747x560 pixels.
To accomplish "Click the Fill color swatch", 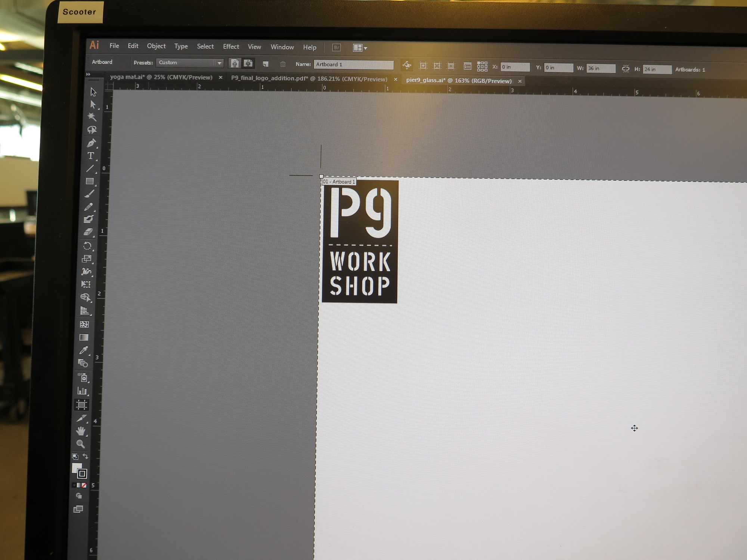I will [x=77, y=468].
